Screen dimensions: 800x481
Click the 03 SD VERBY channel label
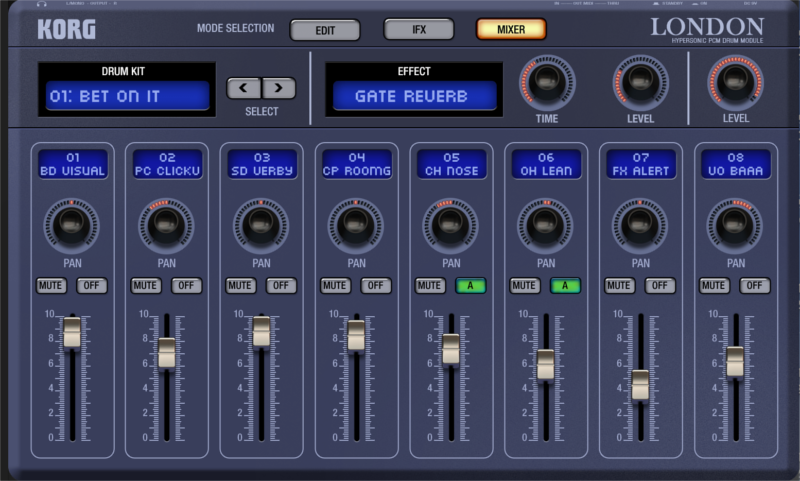pyautogui.click(x=262, y=164)
